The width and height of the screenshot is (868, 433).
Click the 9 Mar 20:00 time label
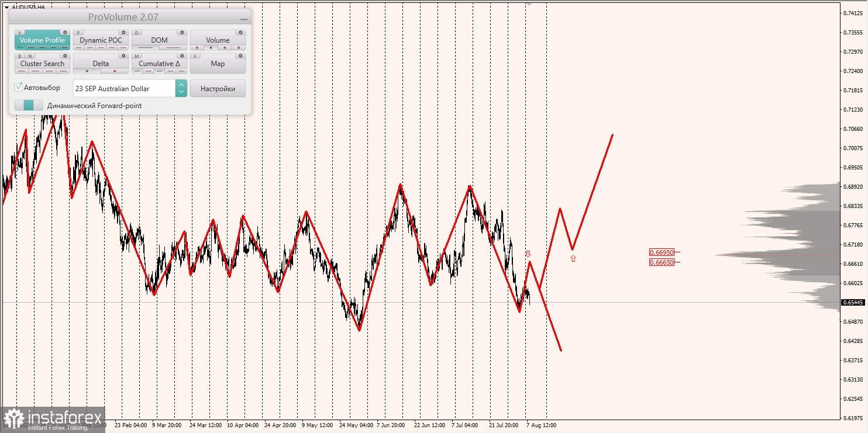click(x=167, y=425)
